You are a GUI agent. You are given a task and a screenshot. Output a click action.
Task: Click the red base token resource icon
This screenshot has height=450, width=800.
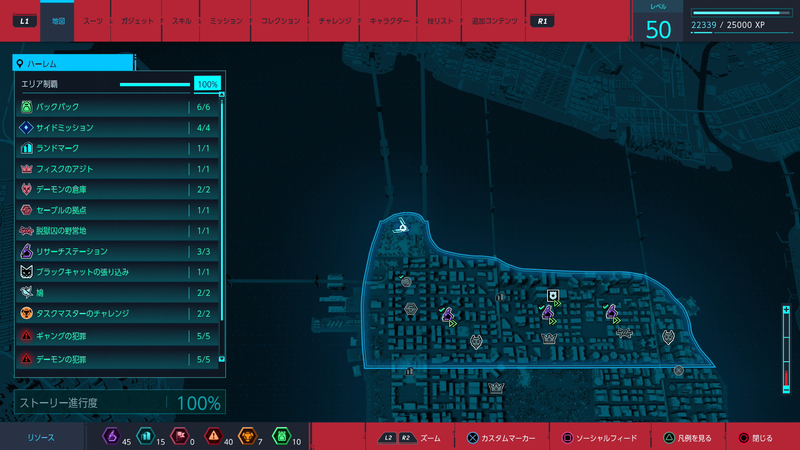click(x=180, y=436)
